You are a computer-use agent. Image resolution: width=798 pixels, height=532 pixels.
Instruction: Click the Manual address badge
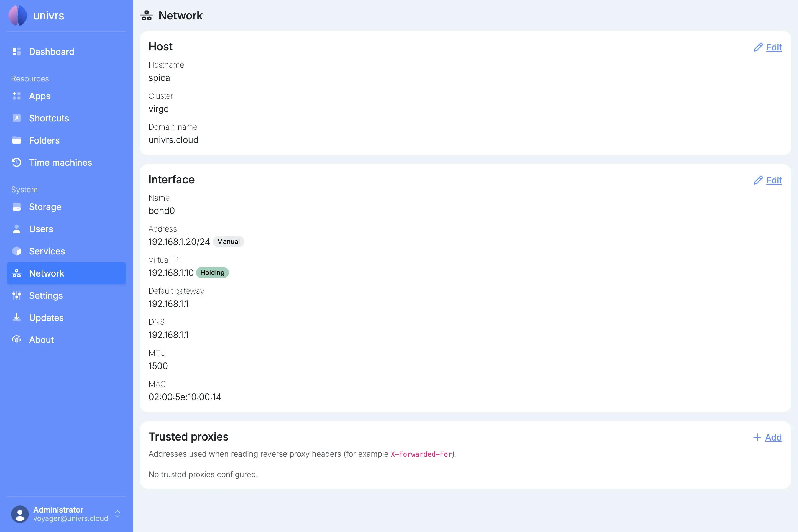point(228,242)
